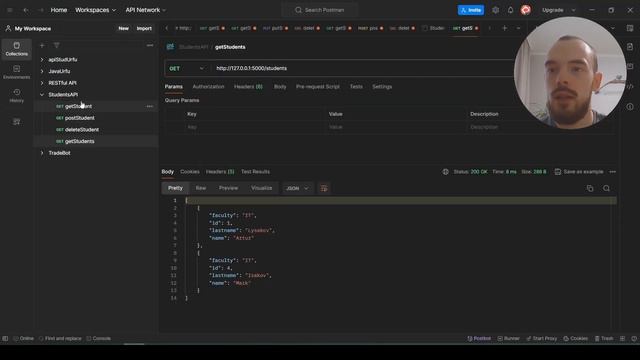Open the Workspaces dropdown menu
This screenshot has width=640, height=360.
(x=96, y=10)
